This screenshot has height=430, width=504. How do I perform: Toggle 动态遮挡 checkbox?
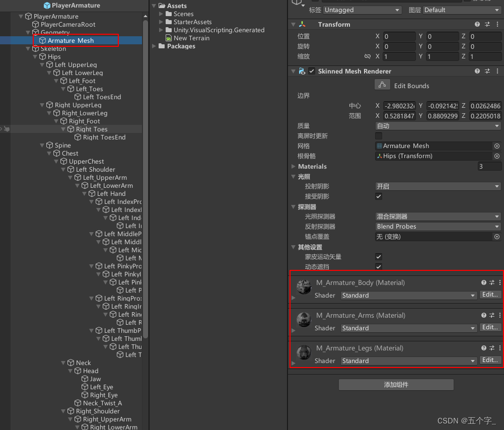tap(379, 267)
